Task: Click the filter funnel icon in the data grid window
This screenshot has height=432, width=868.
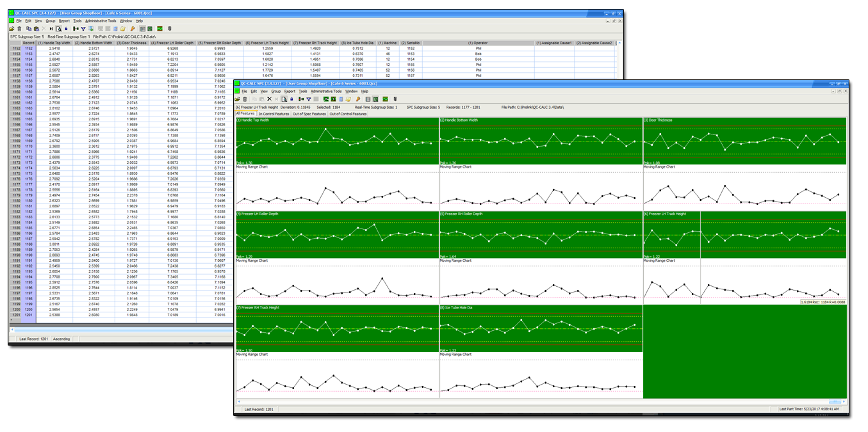Action: (x=83, y=28)
